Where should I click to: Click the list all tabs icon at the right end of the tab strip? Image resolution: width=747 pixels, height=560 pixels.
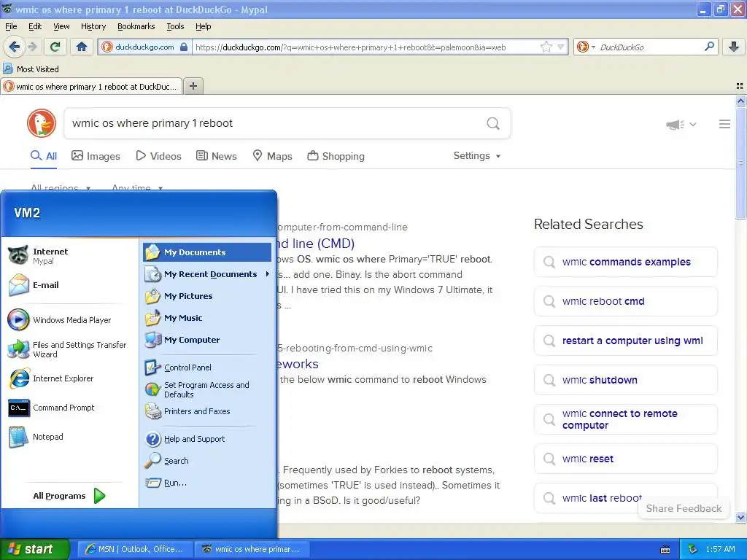740,86
